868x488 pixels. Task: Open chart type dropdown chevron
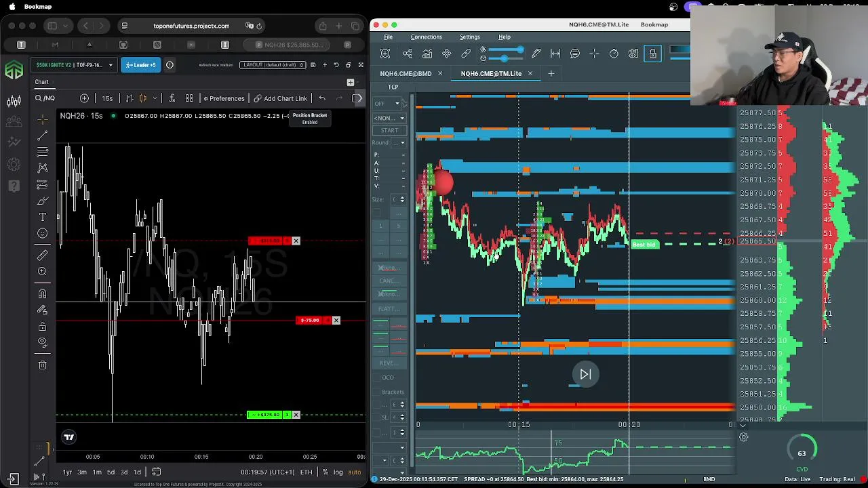pos(155,98)
